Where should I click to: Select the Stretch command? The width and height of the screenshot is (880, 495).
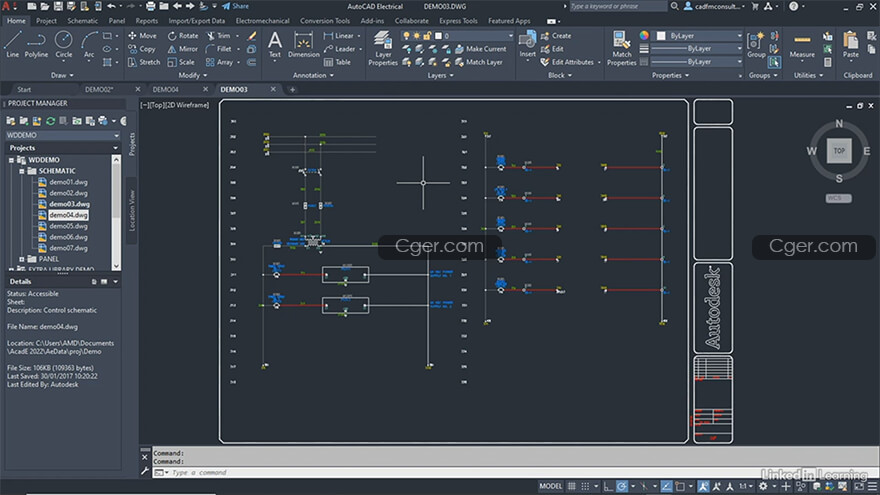(144, 62)
